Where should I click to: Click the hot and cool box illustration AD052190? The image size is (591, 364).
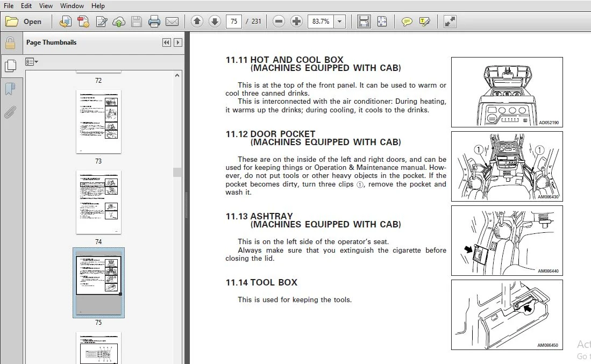coord(507,92)
